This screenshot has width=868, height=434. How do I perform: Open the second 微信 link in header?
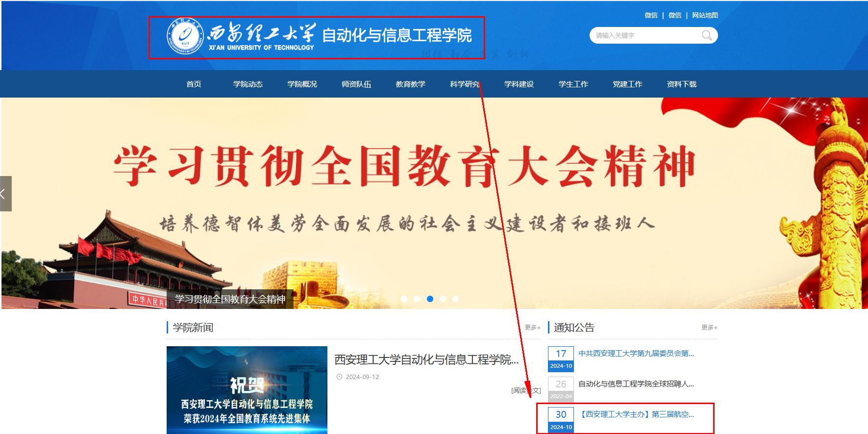pos(675,15)
